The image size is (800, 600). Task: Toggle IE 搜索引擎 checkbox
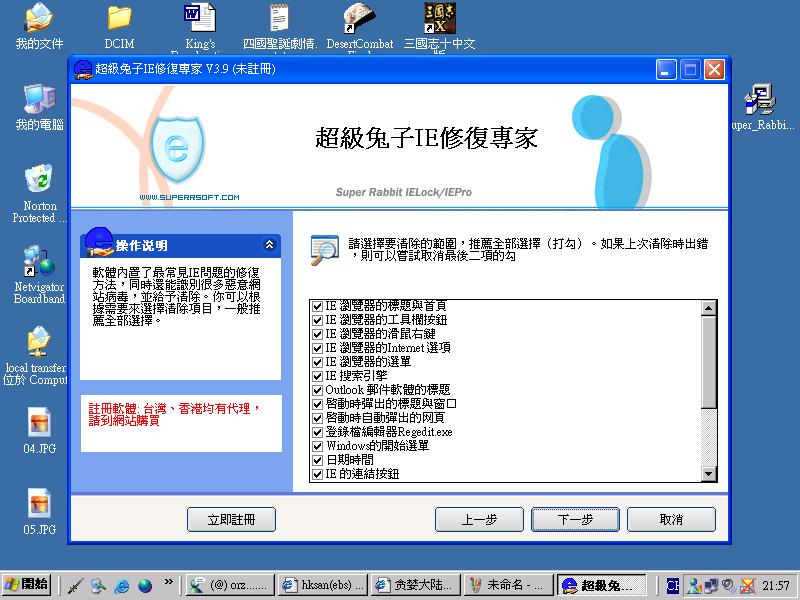click(317, 377)
